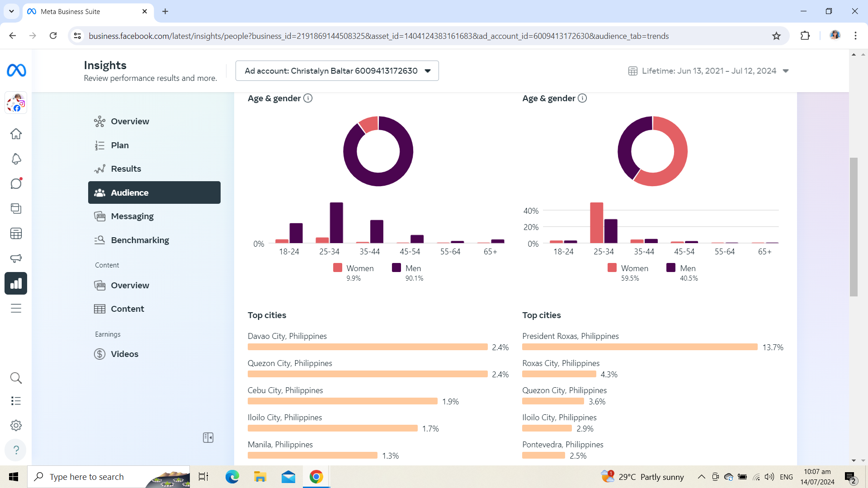Click the Search magnifier icon in left rail
Screen dimensions: 868x488
point(16,378)
